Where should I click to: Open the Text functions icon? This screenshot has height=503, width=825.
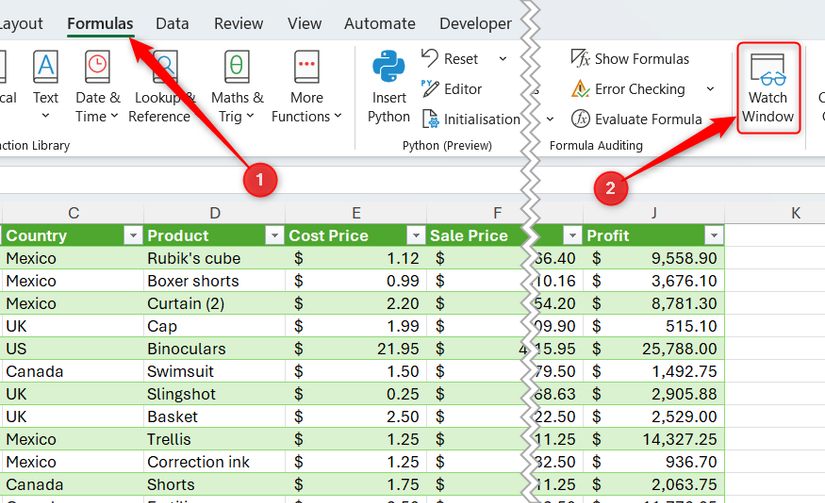[46, 67]
